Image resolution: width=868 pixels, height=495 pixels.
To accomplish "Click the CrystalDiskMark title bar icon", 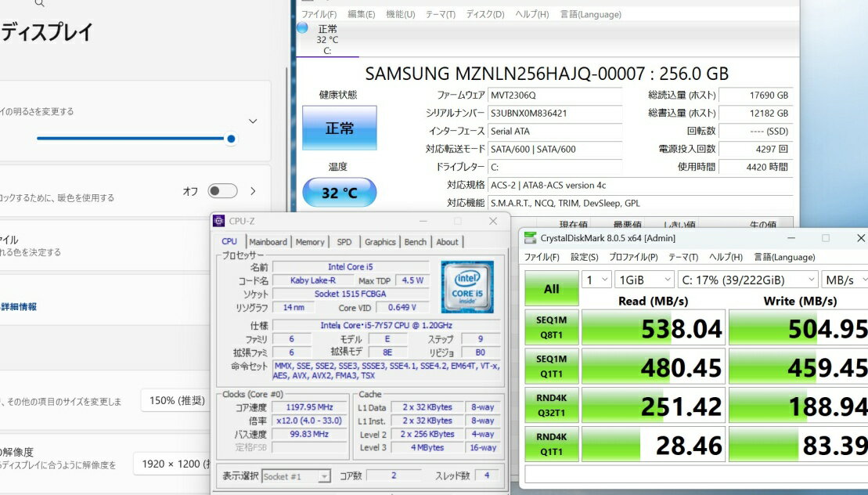I will coord(530,238).
